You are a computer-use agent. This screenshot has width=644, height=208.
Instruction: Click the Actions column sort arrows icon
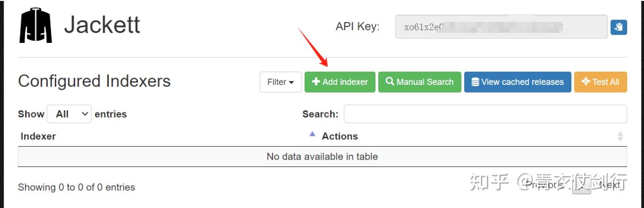[620, 136]
